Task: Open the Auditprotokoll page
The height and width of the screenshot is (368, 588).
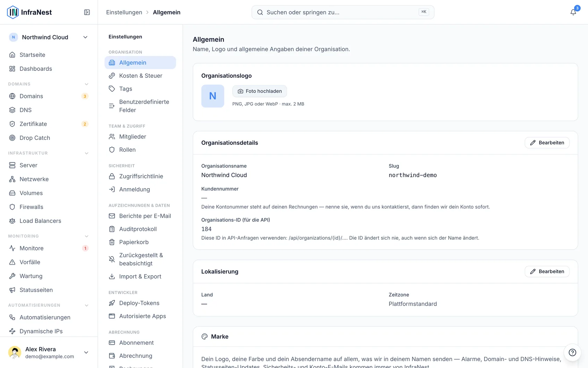Action: coord(140,229)
